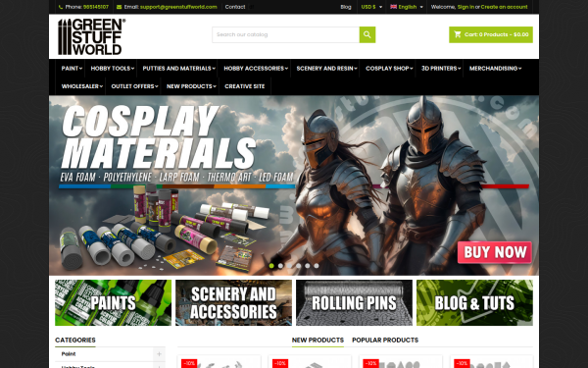Open the Rolling Pins banner
Image resolution: width=588 pixels, height=368 pixels.
coord(354,302)
